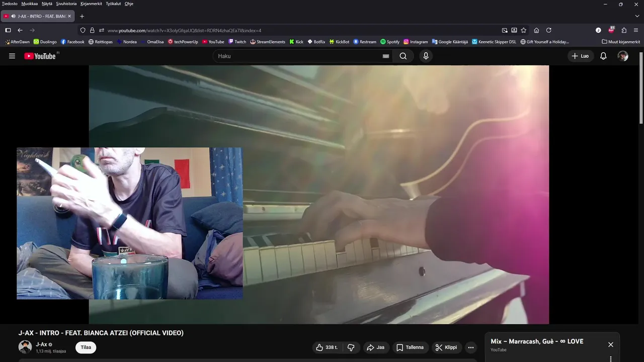Open tracking protection shield icon
The width and height of the screenshot is (644, 362).
click(x=83, y=30)
